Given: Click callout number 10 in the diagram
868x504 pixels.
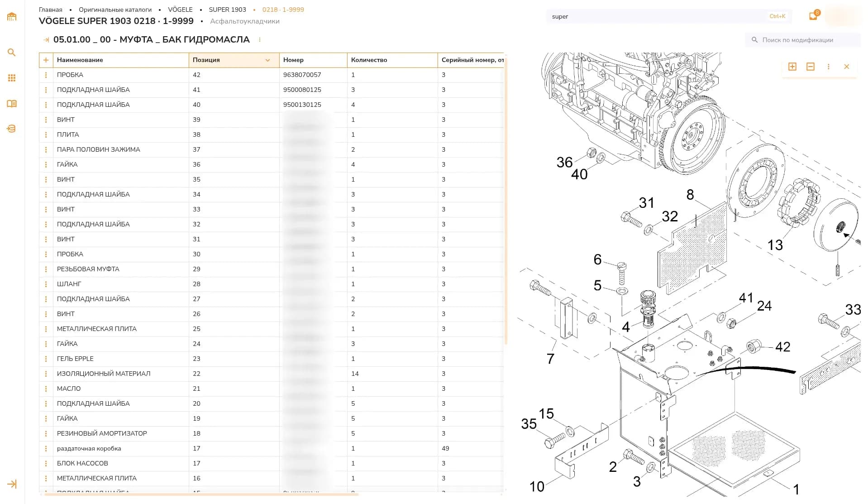Looking at the screenshot, I should coord(537,486).
